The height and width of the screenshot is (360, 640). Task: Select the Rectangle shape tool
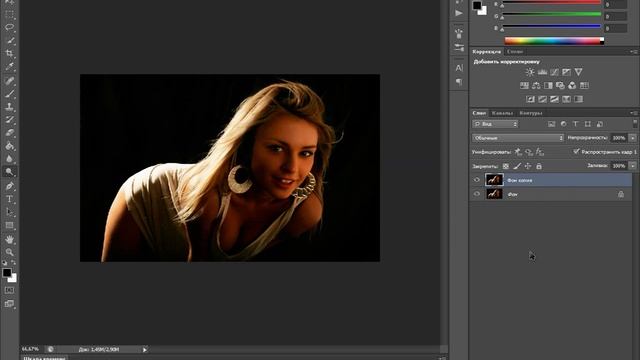(9, 225)
